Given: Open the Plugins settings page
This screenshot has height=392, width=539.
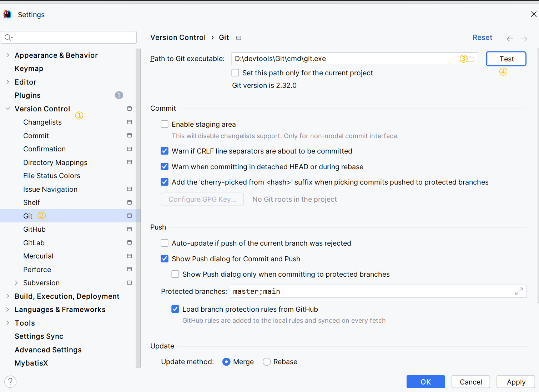Looking at the screenshot, I should (x=27, y=95).
